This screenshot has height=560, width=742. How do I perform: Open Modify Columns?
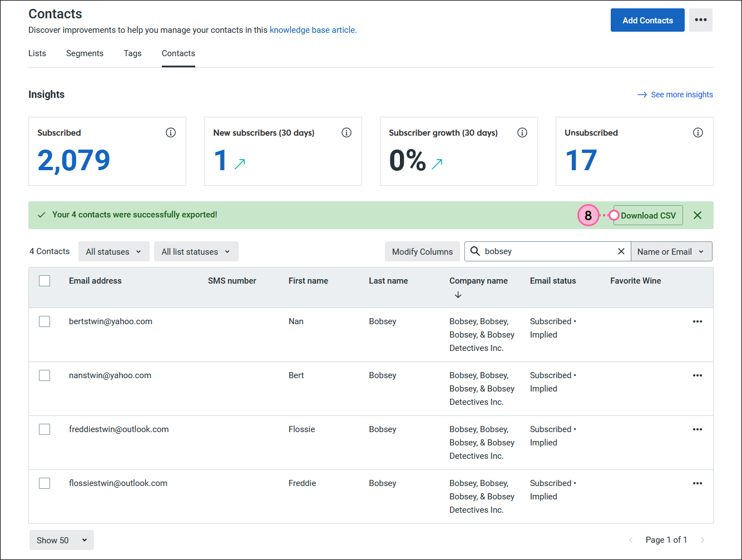422,251
